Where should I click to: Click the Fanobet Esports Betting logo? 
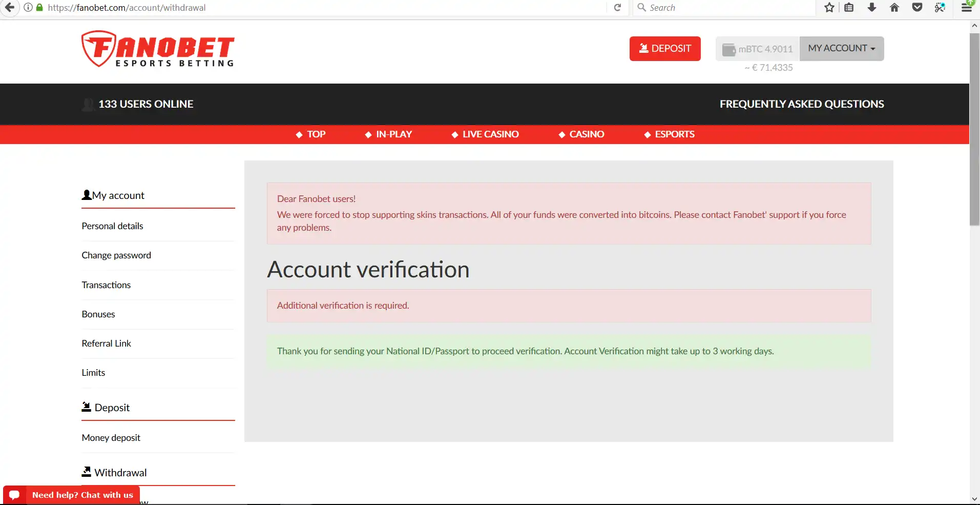pos(158,49)
